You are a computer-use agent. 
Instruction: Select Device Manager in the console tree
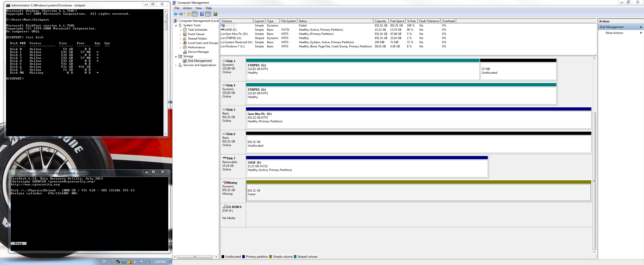(198, 52)
